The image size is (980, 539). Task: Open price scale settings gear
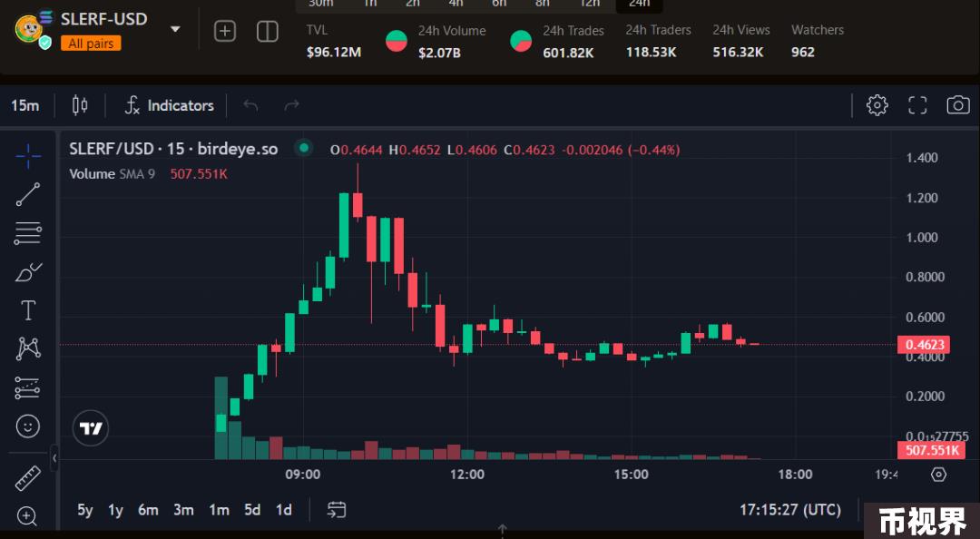(939, 475)
